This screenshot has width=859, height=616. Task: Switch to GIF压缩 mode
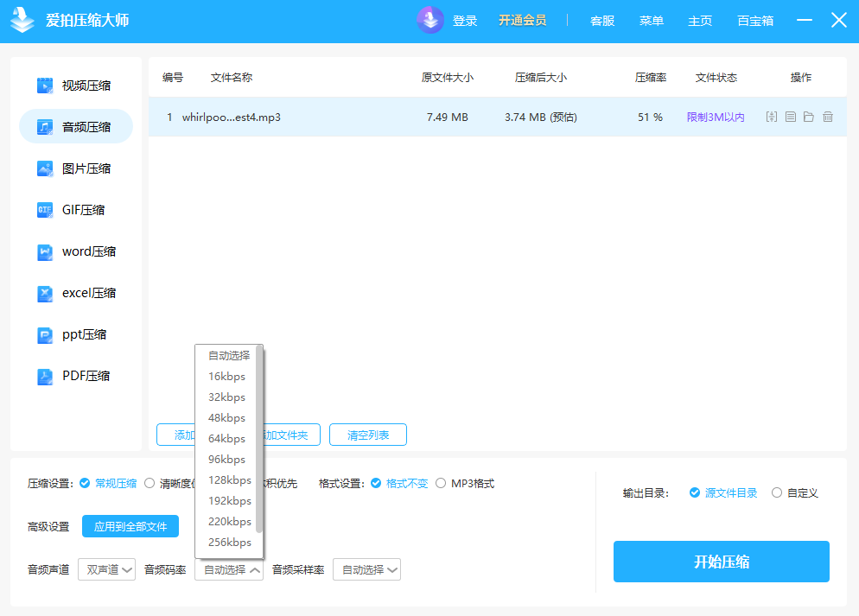pyautogui.click(x=75, y=210)
